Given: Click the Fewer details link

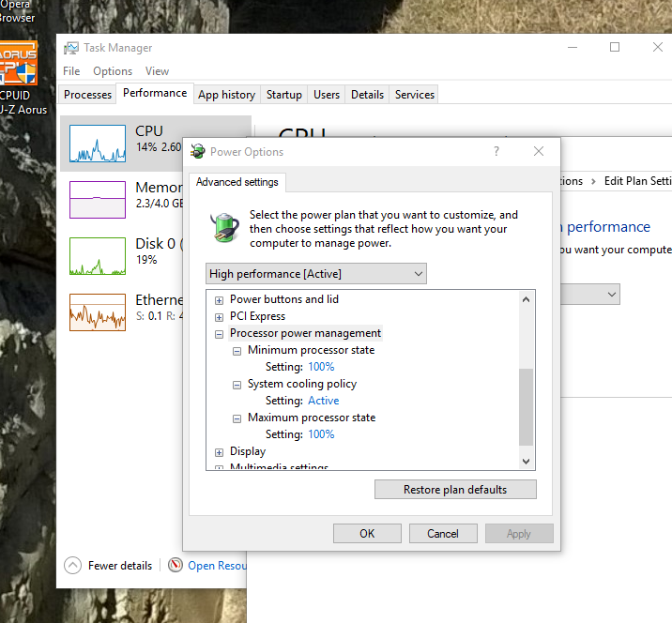Looking at the screenshot, I should pos(120,566).
